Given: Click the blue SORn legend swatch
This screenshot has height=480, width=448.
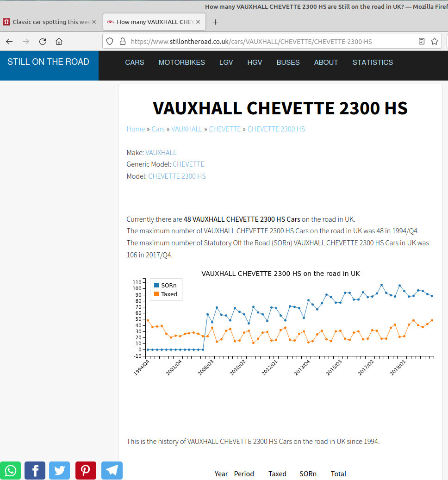Looking at the screenshot, I should 156,286.
